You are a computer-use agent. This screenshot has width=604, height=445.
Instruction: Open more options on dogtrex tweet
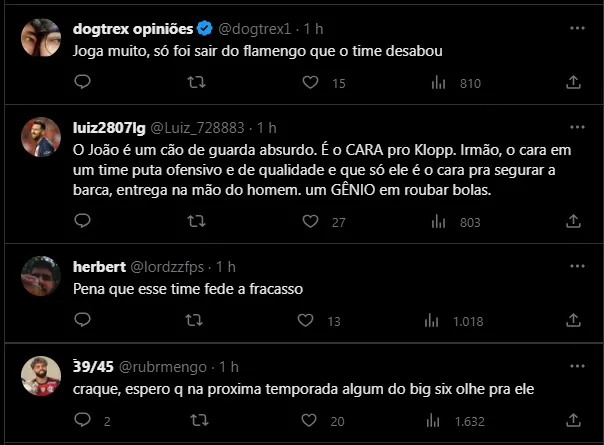[575, 27]
